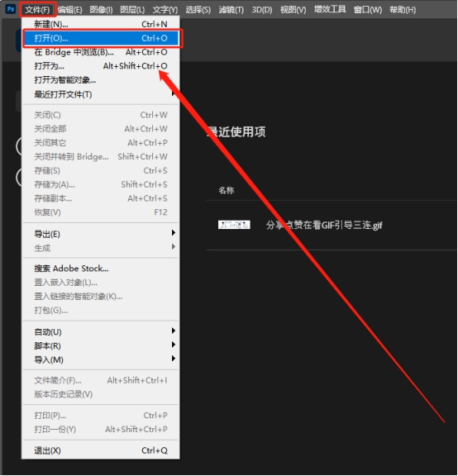Screen dimensions: 458x476
Task: Open the 窗口(W) menu
Action: [x=368, y=10]
